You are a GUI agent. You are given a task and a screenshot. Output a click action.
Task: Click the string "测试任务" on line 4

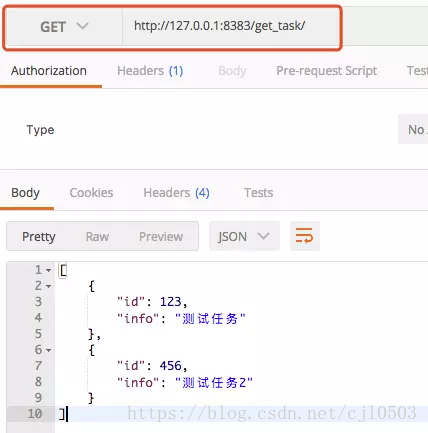click(210, 318)
